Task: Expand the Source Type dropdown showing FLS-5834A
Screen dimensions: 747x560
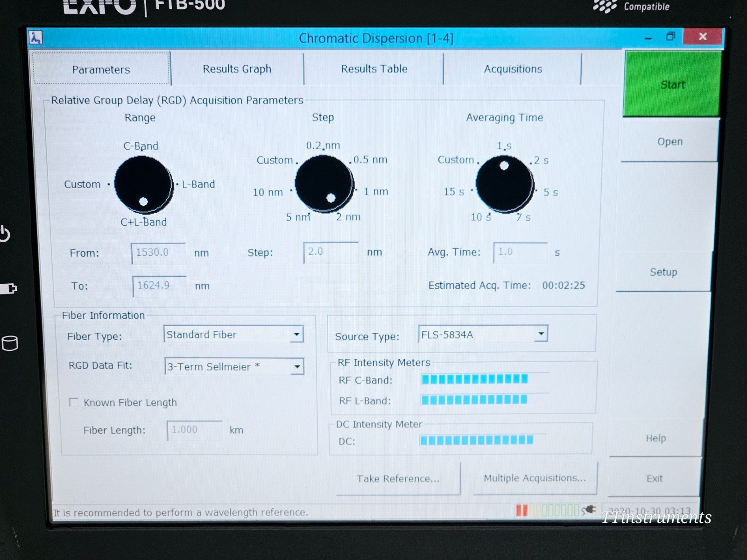Action: [540, 333]
